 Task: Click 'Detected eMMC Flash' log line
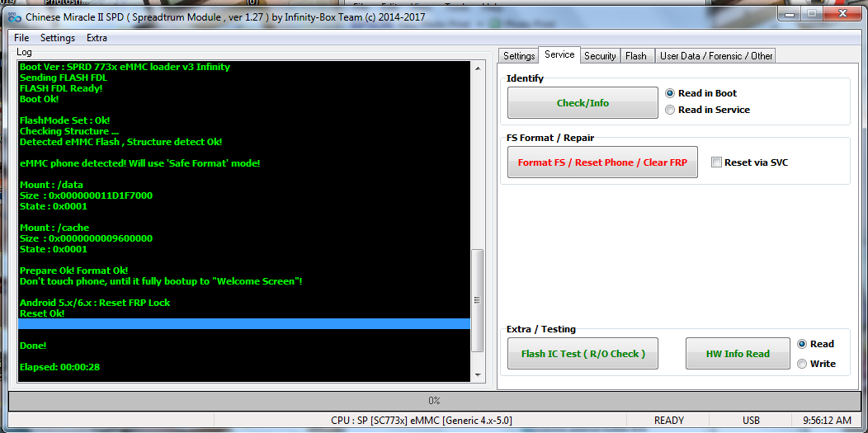point(120,142)
